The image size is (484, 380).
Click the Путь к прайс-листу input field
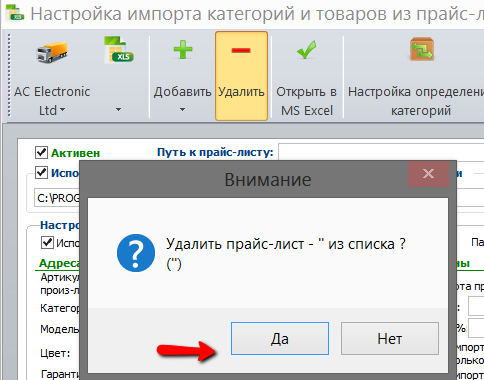tap(381, 152)
